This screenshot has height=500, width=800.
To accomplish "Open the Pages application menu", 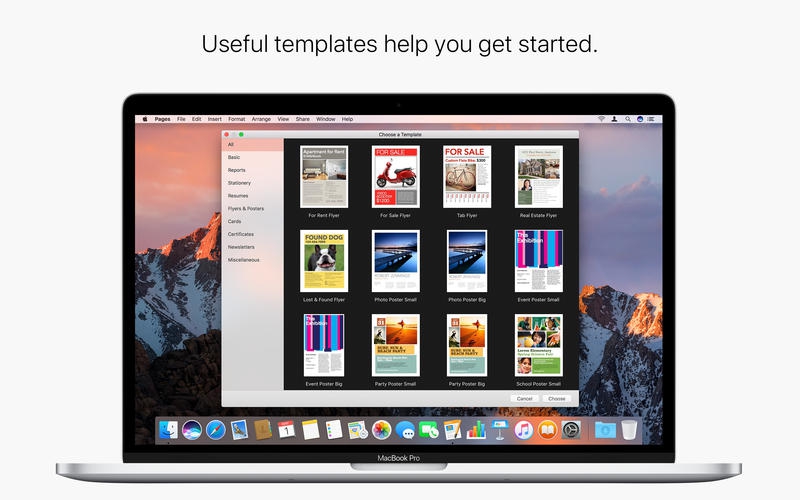I will pos(162,119).
